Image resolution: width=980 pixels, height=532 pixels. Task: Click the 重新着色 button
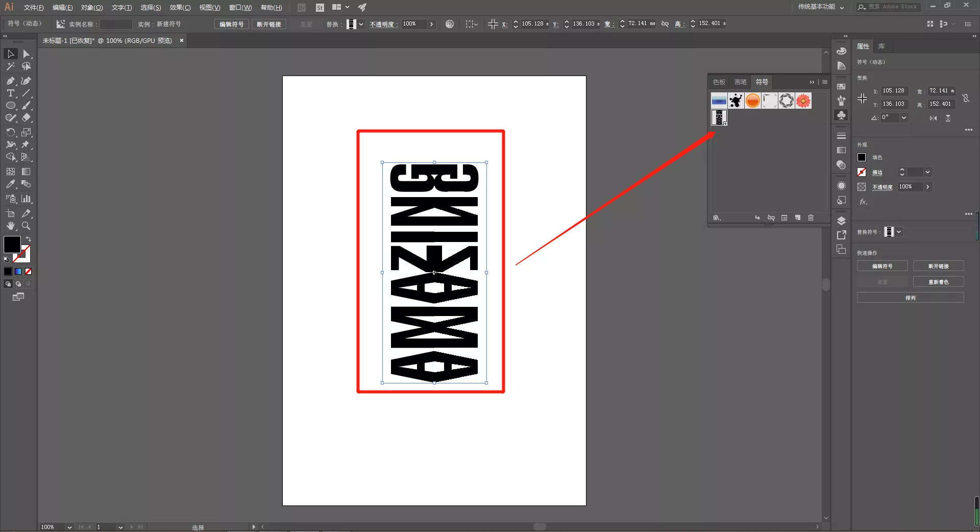click(x=938, y=282)
